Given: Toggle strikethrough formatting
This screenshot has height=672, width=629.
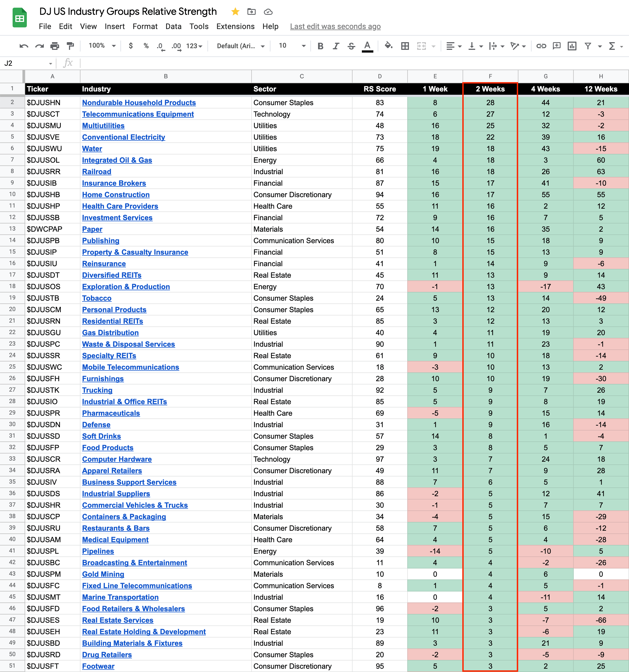Looking at the screenshot, I should tap(351, 46).
